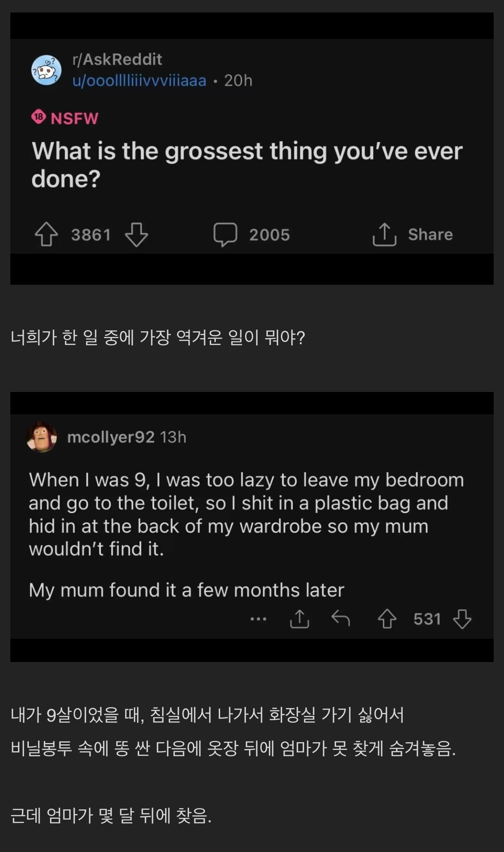504x852 pixels.
Task: Reply to mcollyer92's comment
Action: [341, 619]
